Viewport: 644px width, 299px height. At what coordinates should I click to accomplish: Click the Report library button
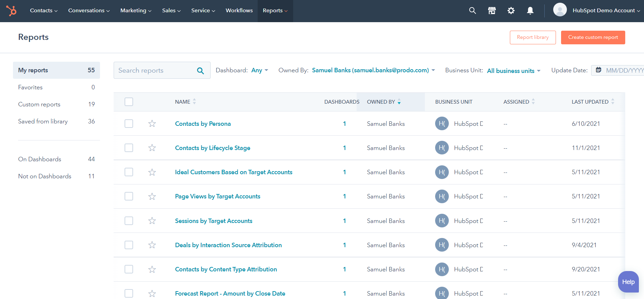point(533,38)
